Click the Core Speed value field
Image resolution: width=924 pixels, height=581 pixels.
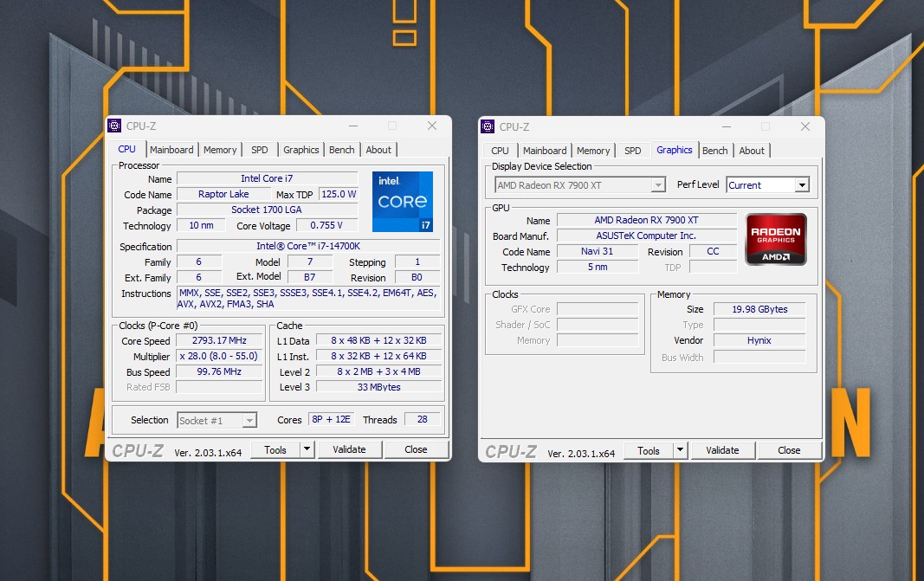click(219, 340)
